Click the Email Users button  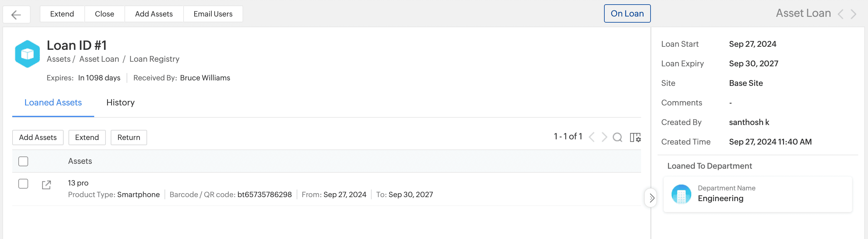213,14
